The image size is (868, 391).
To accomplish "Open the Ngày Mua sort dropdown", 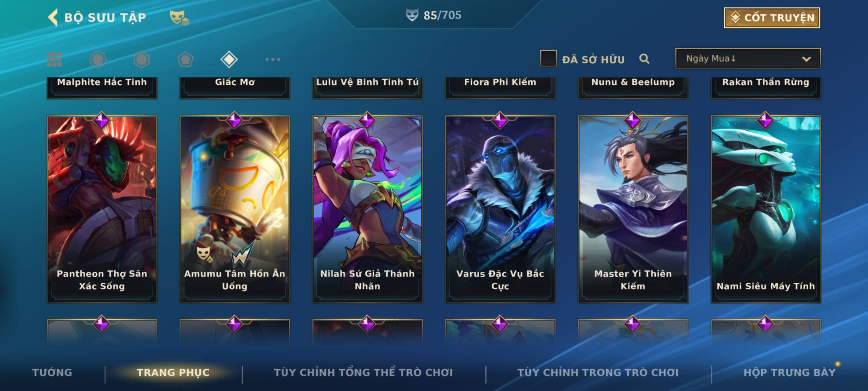I will pos(748,58).
